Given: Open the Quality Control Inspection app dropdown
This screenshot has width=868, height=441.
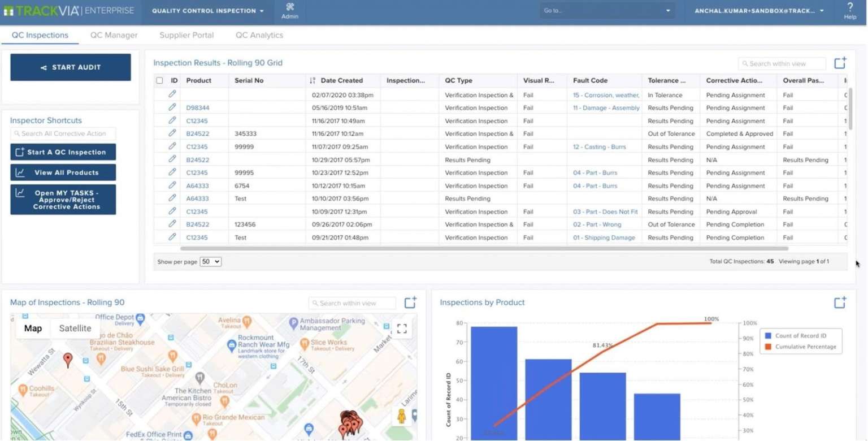Looking at the screenshot, I should 207,11.
